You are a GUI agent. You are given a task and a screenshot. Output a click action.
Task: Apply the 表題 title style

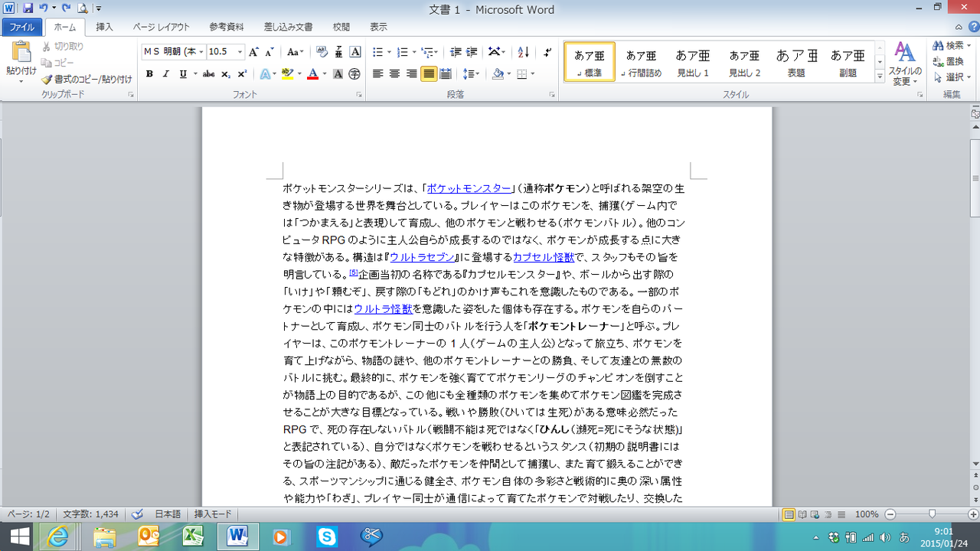click(x=796, y=62)
